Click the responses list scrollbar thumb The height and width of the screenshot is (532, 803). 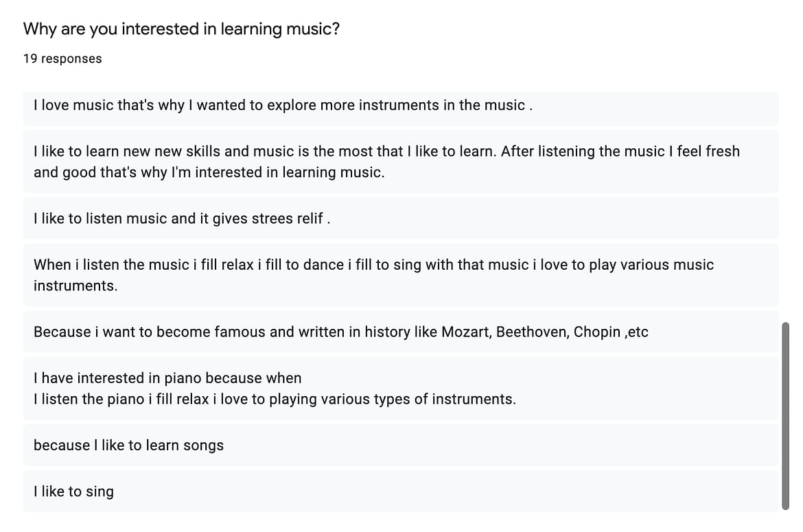[x=786, y=416]
